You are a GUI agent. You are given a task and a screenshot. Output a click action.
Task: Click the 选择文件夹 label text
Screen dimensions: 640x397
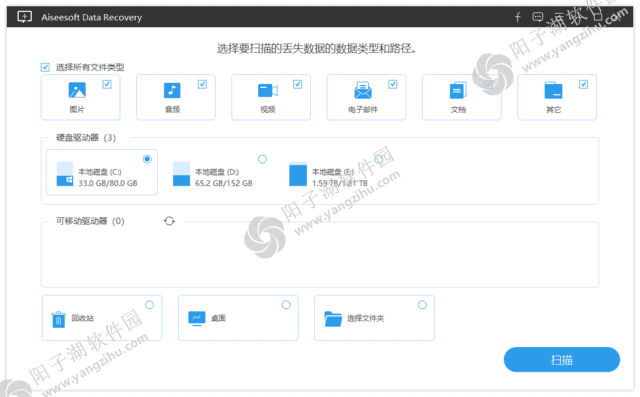click(366, 318)
